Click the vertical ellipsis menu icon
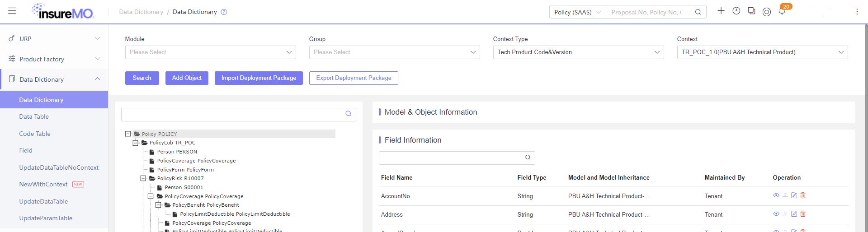Screen dimensions: 868x232 click(857, 12)
